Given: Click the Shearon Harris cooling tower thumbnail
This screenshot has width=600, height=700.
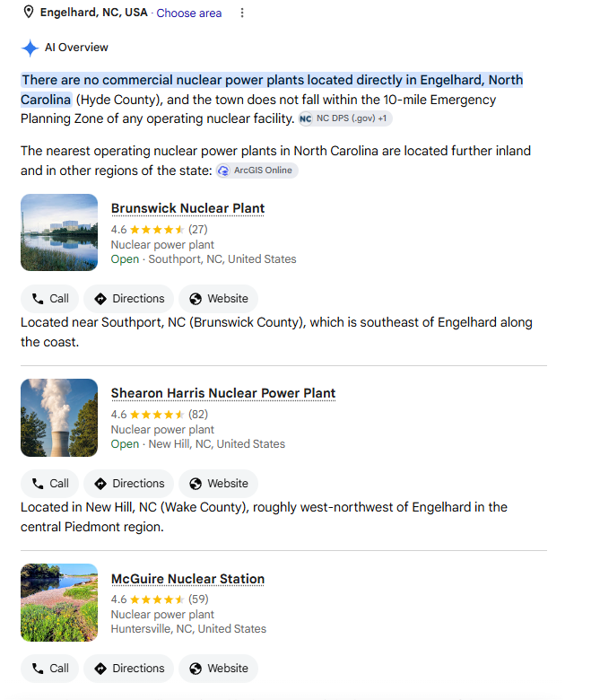Looking at the screenshot, I should tap(59, 417).
